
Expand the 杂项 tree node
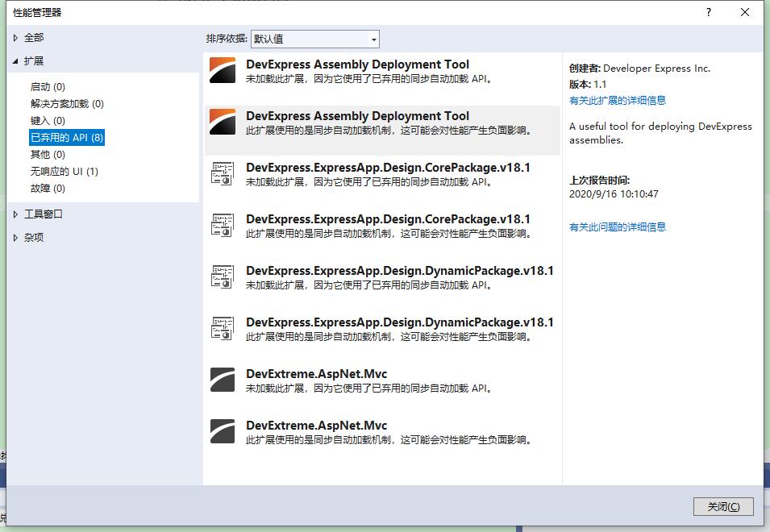pos(15,238)
